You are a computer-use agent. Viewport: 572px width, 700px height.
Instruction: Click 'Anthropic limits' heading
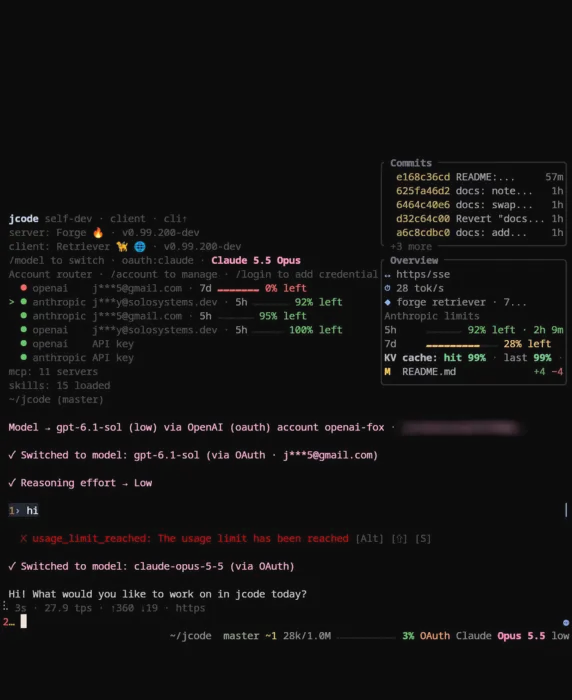(x=432, y=316)
